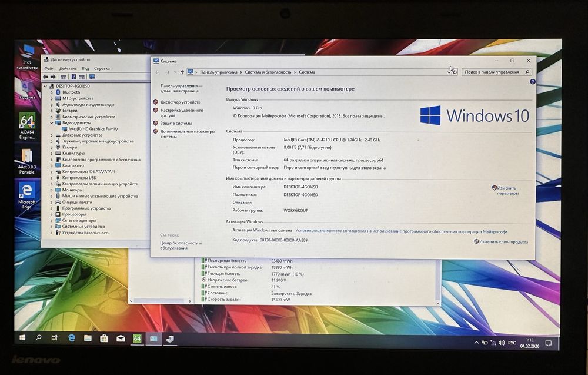
Task: Click the refresh icon in the address bar
Action: coord(455,72)
